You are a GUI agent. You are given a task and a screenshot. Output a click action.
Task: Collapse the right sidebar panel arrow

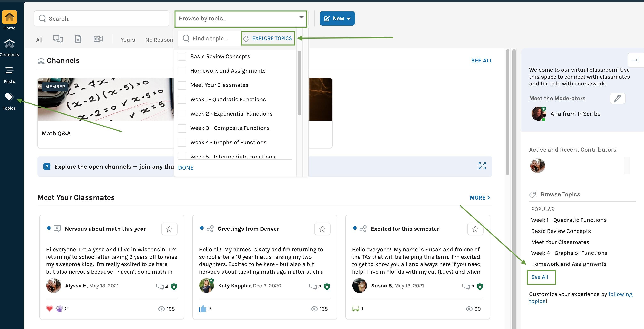click(635, 60)
